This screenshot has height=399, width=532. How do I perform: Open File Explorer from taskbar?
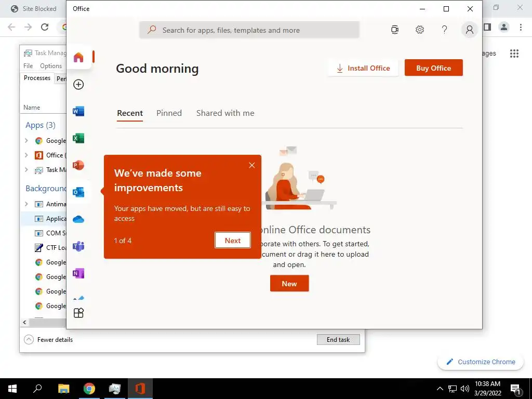click(63, 389)
